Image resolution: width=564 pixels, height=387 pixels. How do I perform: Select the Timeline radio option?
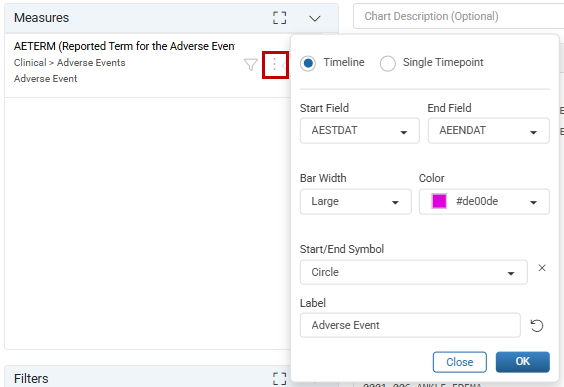[308, 63]
